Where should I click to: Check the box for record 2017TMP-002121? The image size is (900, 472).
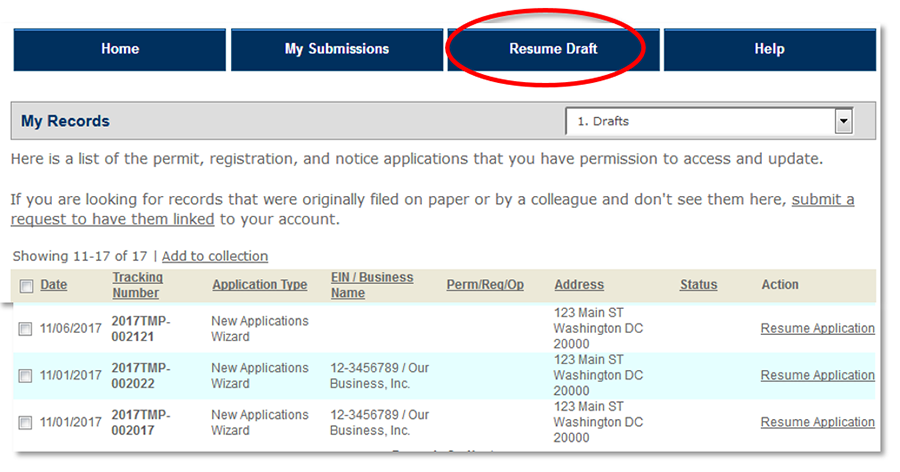[26, 329]
